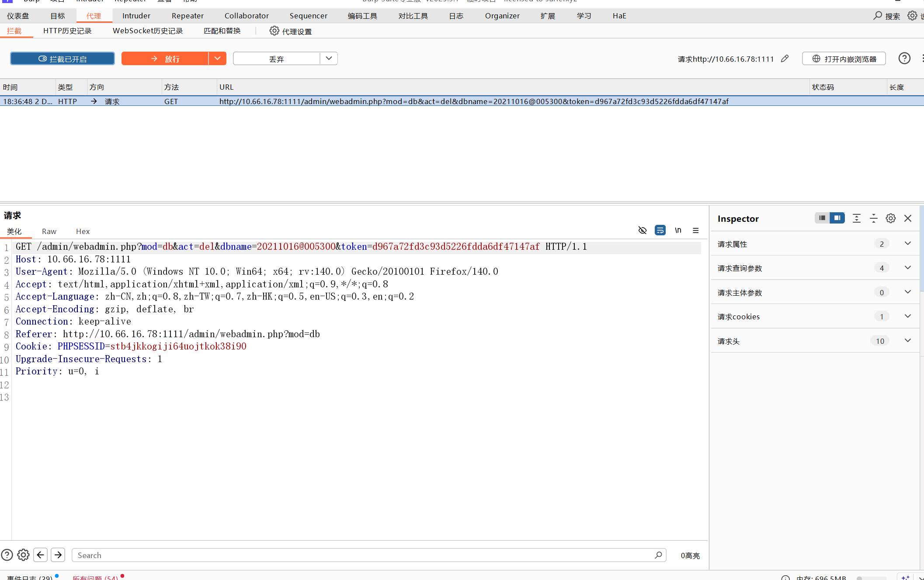Screen dimensions: 924x580
Task: Click the Inspector expand all sections icon
Action: 857,218
